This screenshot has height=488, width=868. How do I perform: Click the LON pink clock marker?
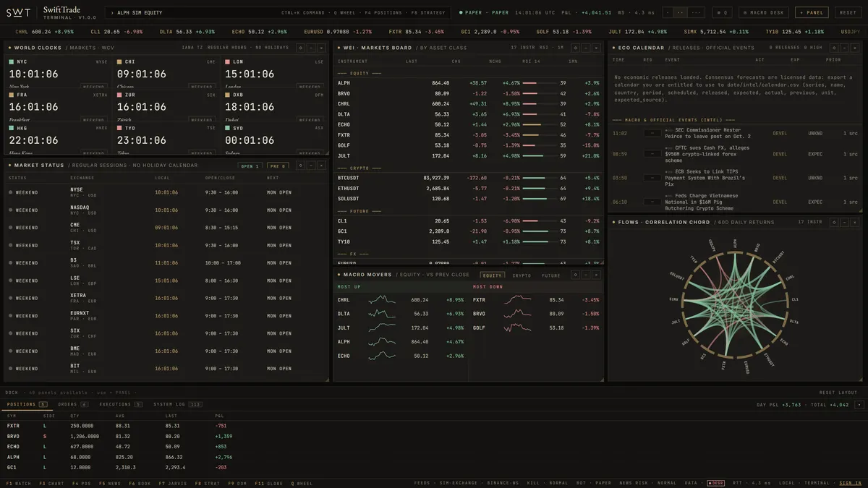tap(227, 62)
